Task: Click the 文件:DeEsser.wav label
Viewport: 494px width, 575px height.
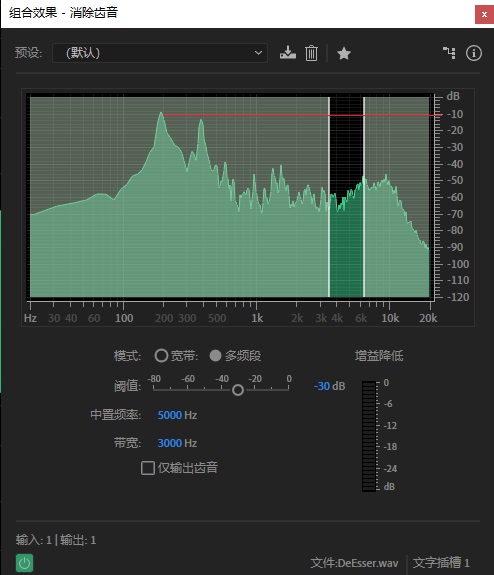Action: (354, 563)
